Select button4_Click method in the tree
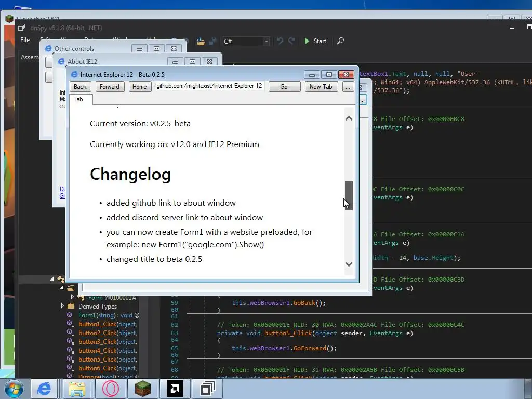The height and width of the screenshot is (399, 532). click(108, 351)
